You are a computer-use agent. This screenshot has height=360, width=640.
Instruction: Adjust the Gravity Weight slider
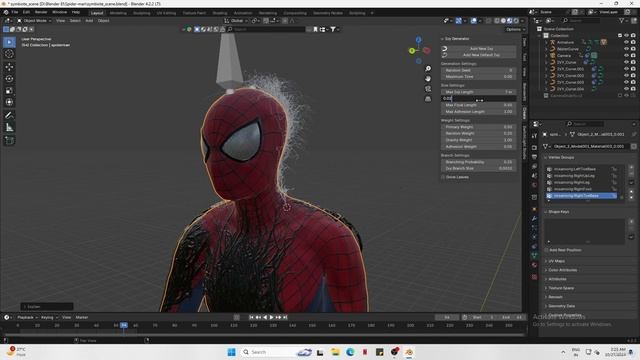click(478, 140)
